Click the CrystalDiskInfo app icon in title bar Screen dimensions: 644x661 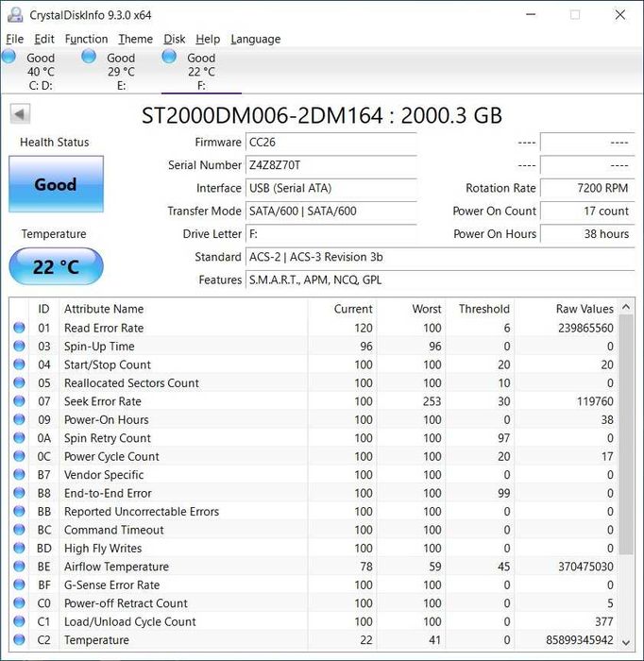pos(15,15)
